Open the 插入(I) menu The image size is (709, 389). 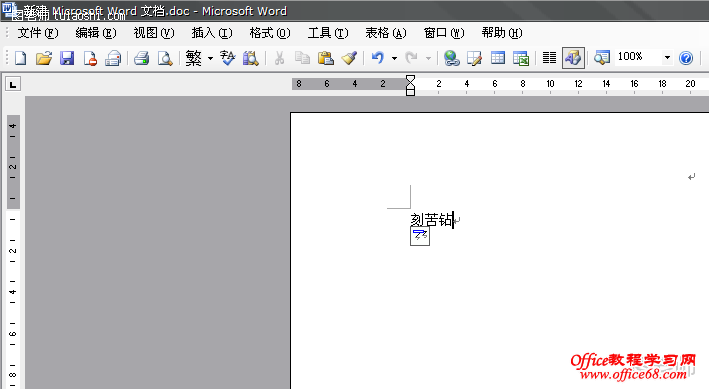click(x=212, y=33)
